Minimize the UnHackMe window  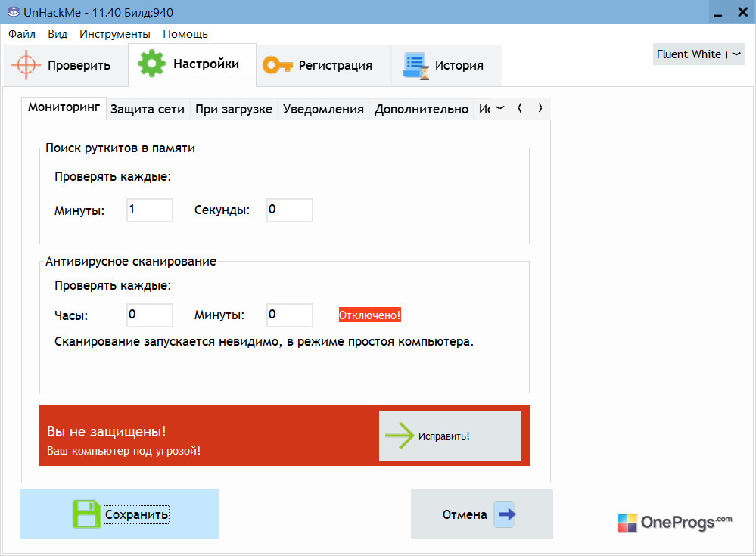point(718,13)
